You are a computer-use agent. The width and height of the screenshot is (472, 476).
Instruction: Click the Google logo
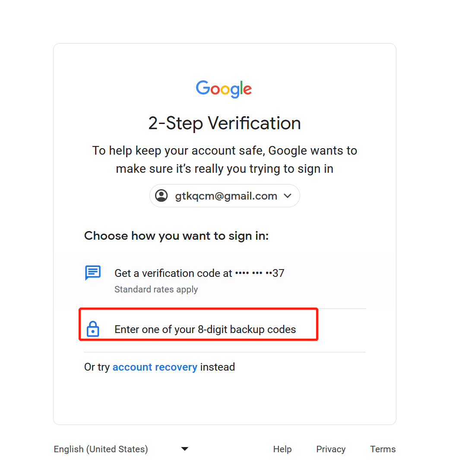(x=224, y=89)
